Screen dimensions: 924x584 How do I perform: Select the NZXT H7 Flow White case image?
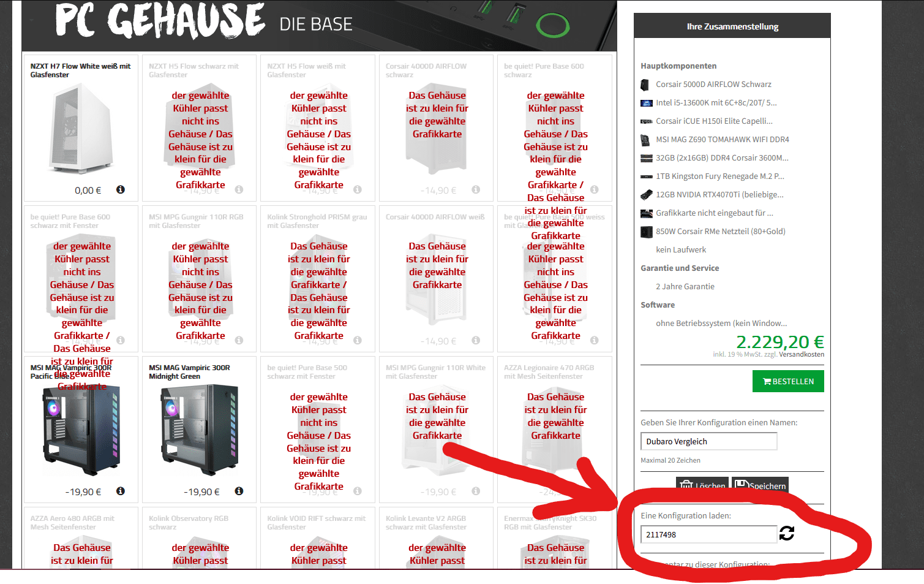(81, 129)
